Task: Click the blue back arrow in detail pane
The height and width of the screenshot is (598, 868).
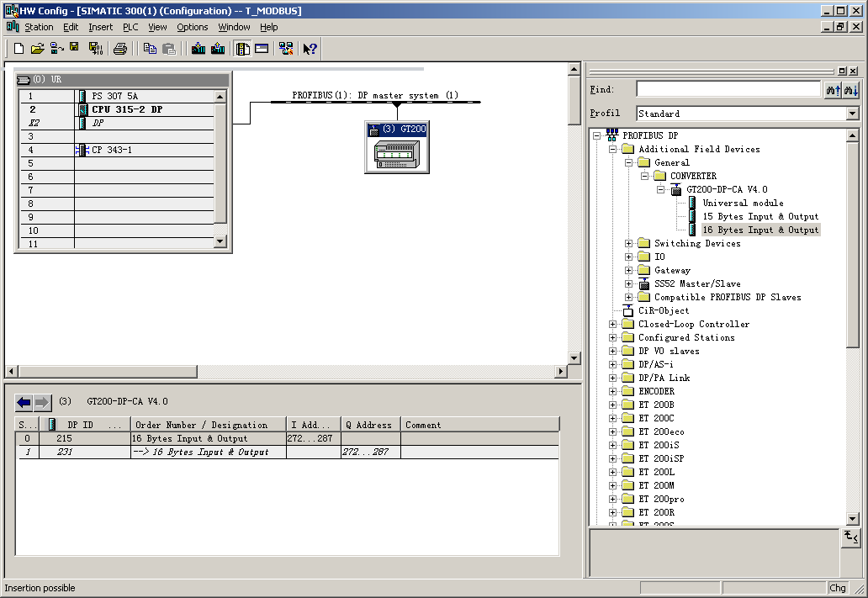Action: pyautogui.click(x=24, y=402)
